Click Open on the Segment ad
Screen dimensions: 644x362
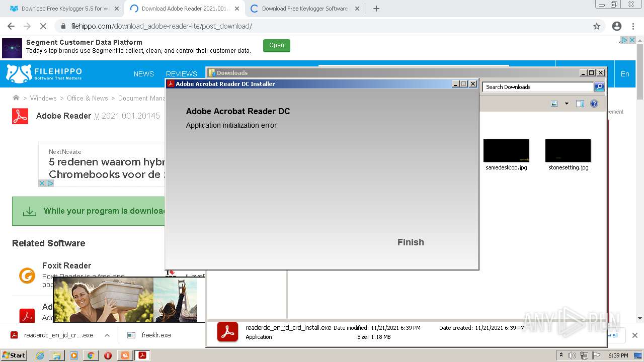point(277,46)
